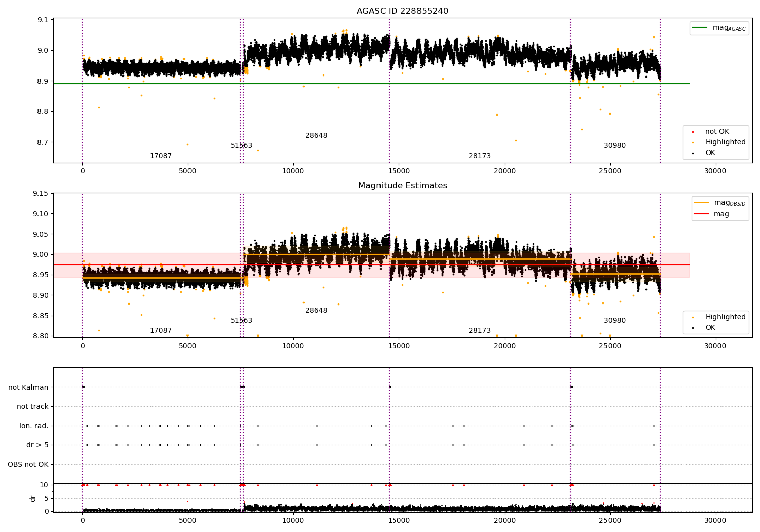760x532 pixels.
Task: Click the 8.85 y-axis tick in the middle plot
Action: [41, 316]
